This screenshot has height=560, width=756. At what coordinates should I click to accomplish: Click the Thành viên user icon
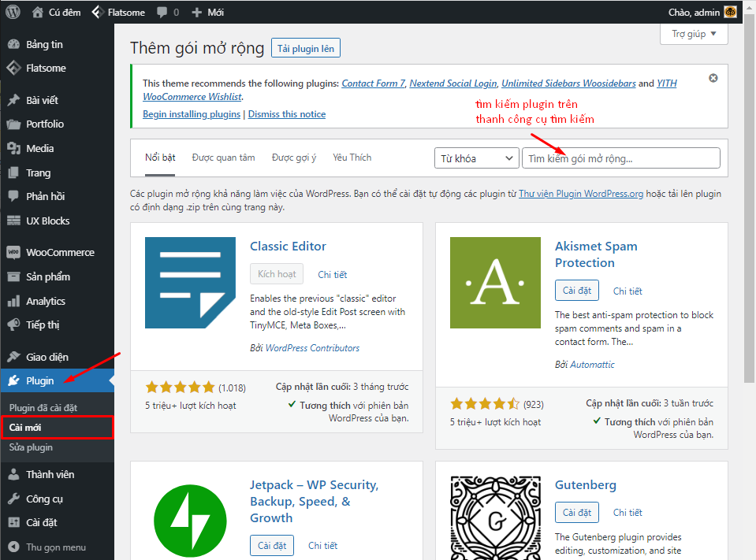(13, 474)
